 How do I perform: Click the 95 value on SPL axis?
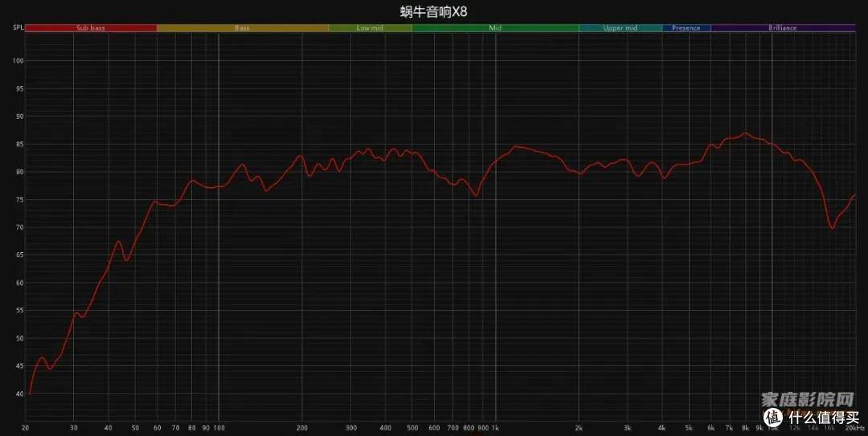pyautogui.click(x=20, y=88)
